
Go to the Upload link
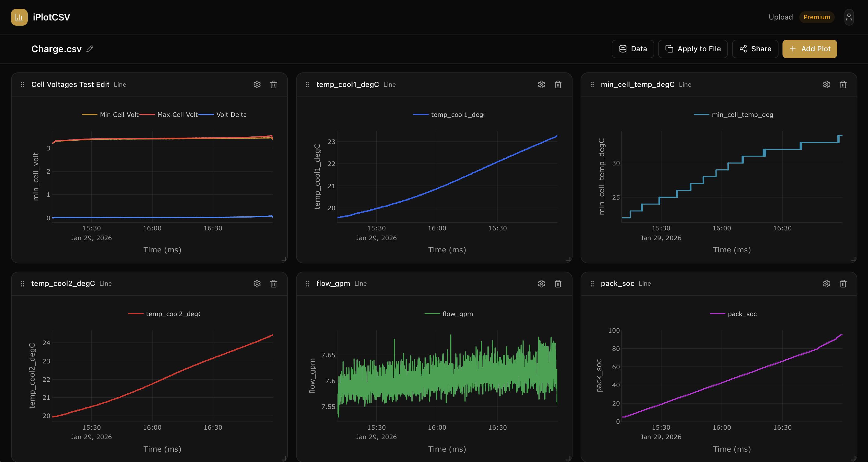[780, 17]
